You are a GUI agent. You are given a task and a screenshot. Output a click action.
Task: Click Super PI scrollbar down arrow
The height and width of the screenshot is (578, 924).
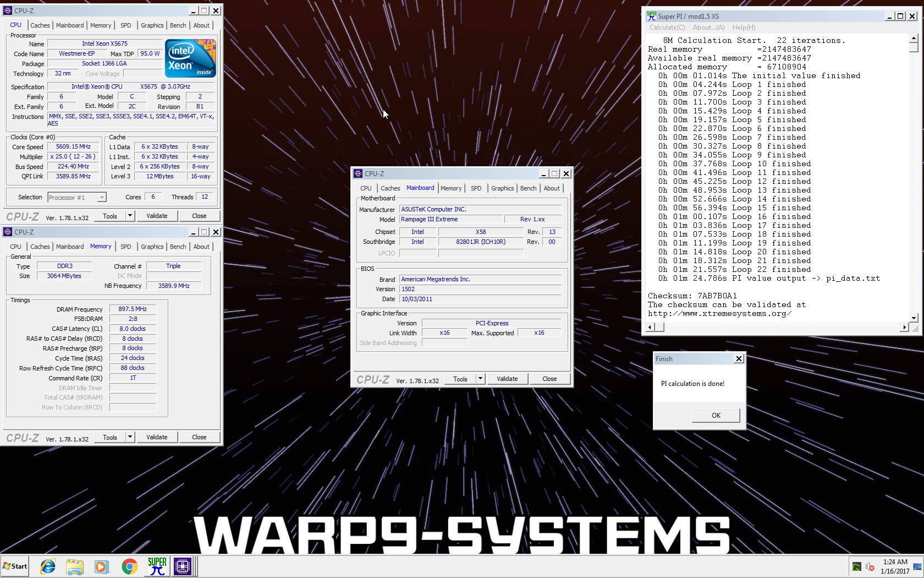(x=914, y=318)
